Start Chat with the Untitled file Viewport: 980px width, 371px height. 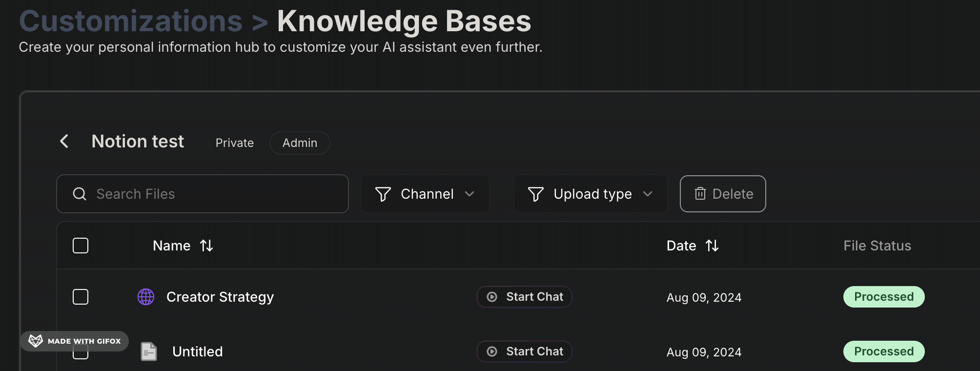[x=524, y=351]
